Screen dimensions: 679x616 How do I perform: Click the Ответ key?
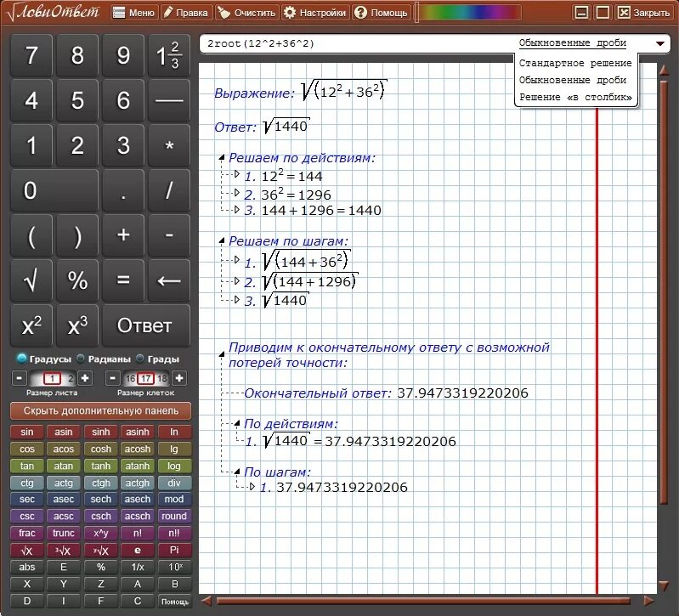tap(146, 325)
